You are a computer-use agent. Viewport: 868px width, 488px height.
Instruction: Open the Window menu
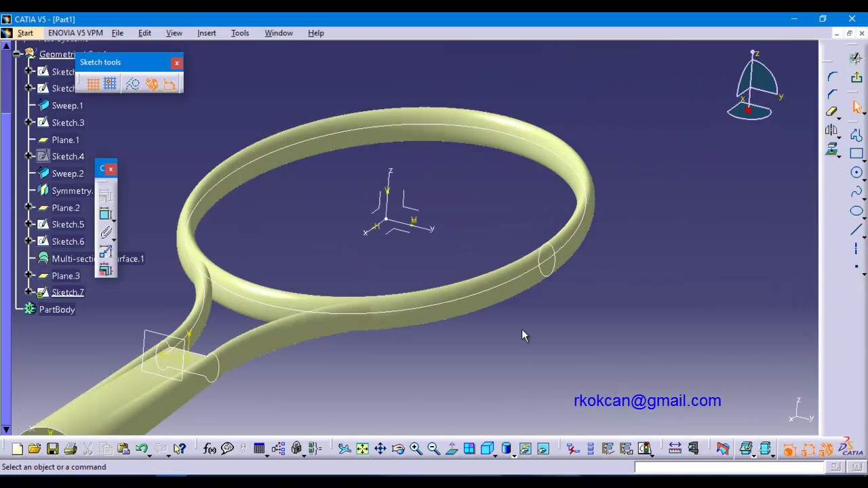point(279,33)
